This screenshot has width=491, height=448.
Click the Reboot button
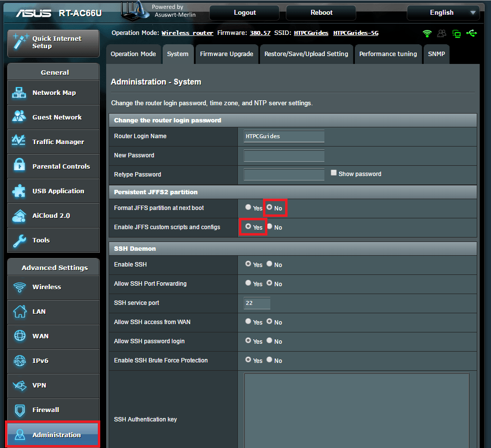(321, 13)
